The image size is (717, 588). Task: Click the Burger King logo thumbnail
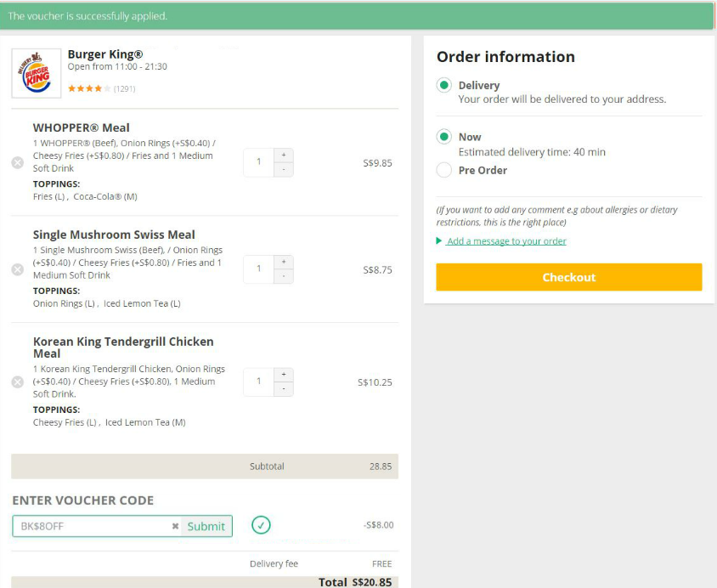[x=37, y=73]
